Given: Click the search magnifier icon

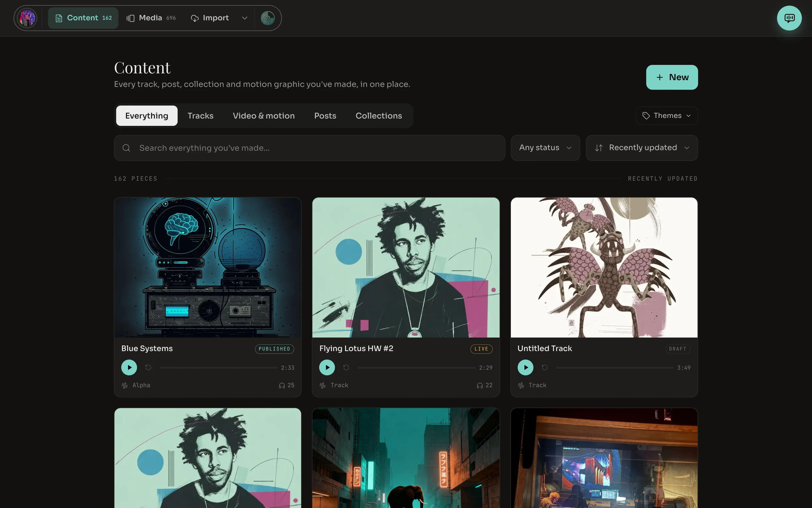Looking at the screenshot, I should click(126, 148).
